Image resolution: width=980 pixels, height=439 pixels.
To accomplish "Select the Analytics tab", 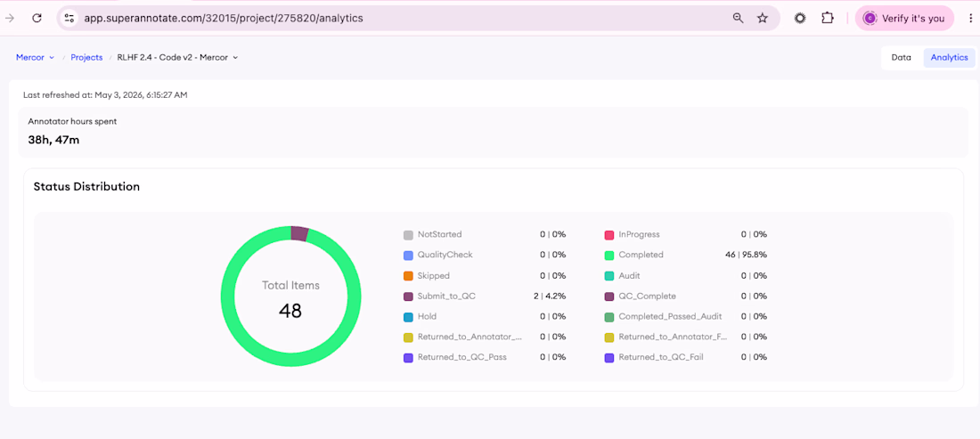I will pos(949,58).
